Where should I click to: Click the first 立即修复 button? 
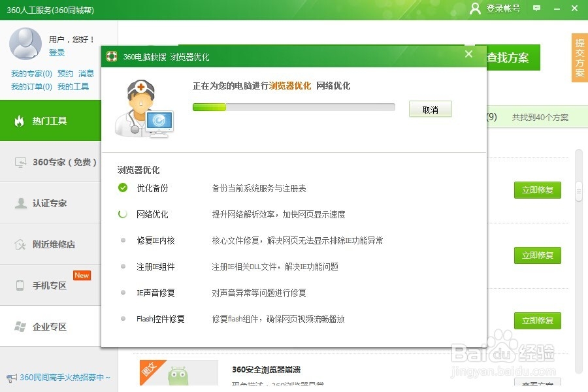538,190
